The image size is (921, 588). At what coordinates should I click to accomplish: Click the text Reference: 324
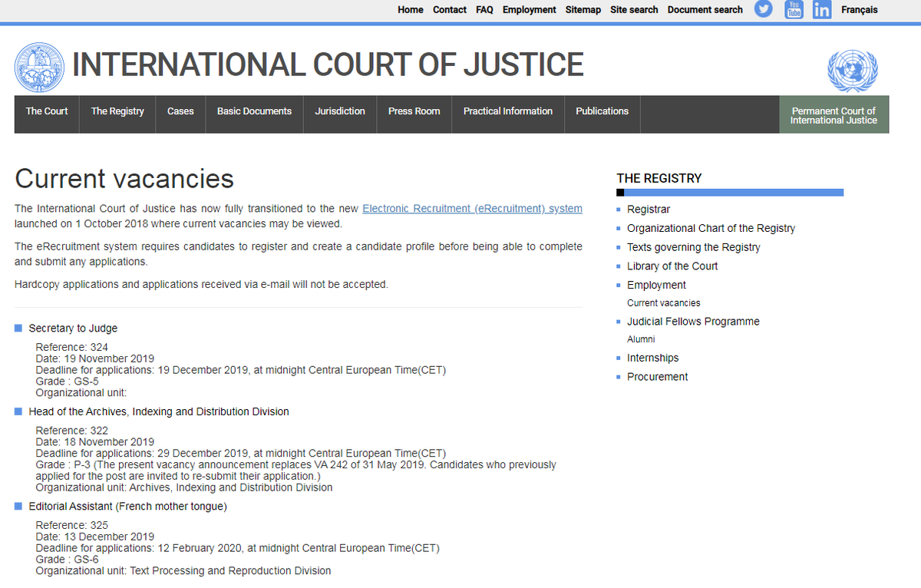(x=72, y=348)
